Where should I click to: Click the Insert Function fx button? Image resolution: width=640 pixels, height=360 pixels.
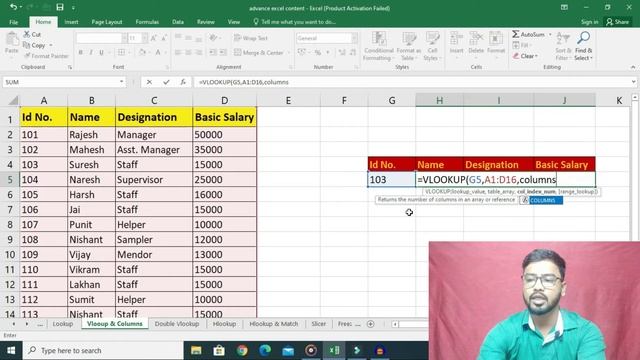pyautogui.click(x=183, y=82)
